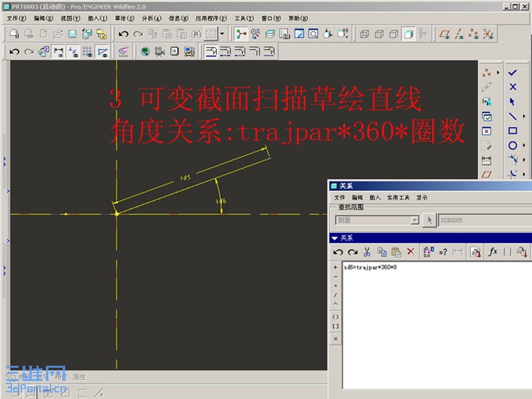532x399 pixels.
Task: Toggle coordinate systems display
Action: tap(488, 34)
